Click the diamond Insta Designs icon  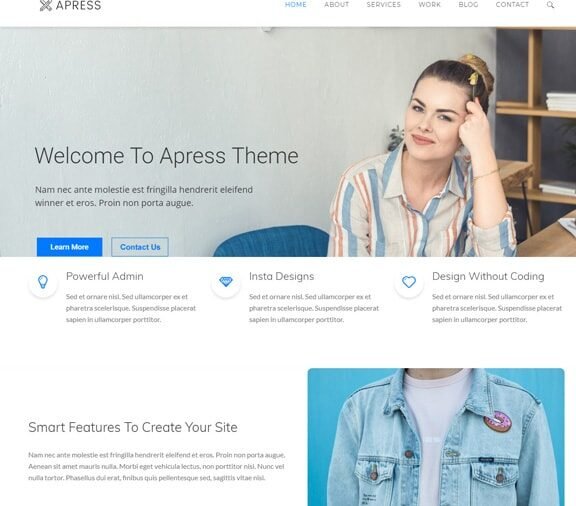click(226, 282)
